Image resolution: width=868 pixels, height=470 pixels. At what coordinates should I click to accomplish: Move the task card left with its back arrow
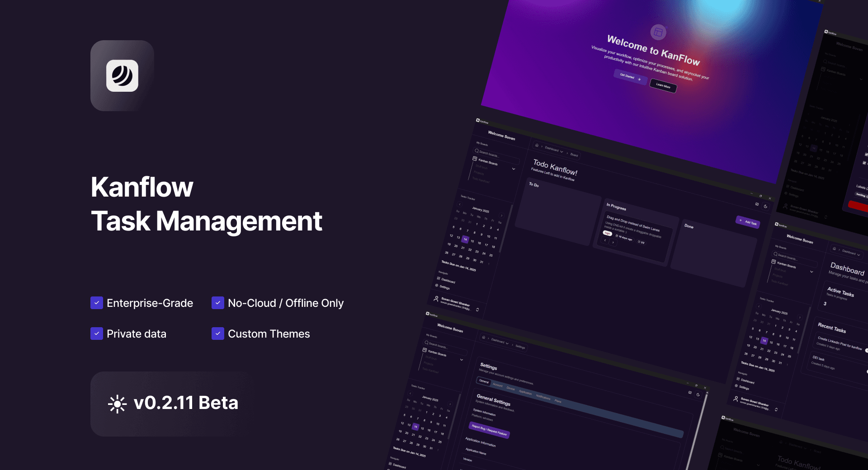click(605, 240)
